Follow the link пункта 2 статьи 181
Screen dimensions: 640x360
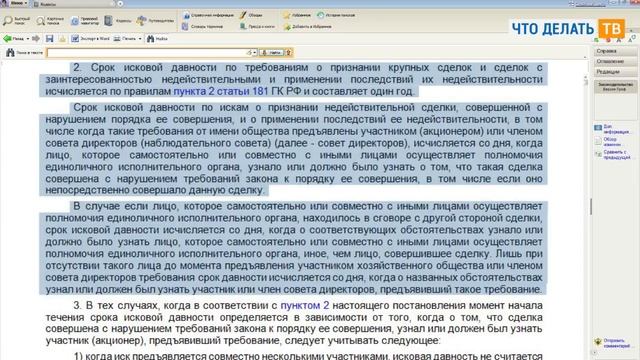(221, 91)
